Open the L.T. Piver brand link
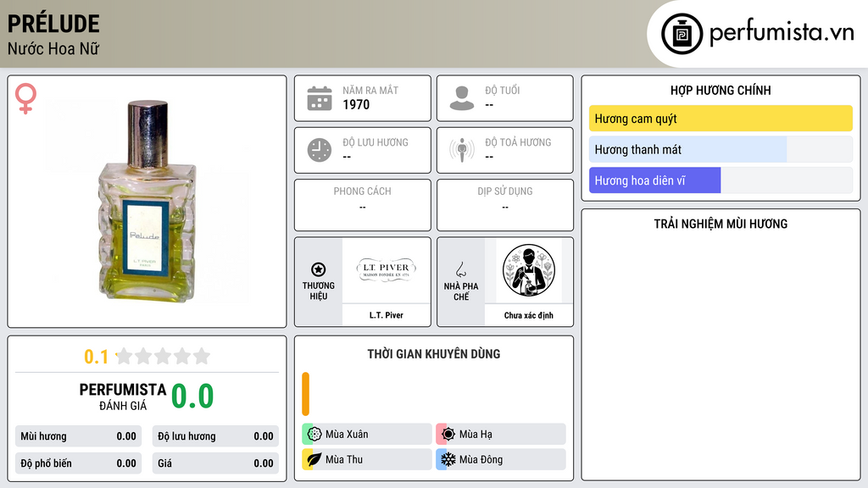 pos(387,315)
